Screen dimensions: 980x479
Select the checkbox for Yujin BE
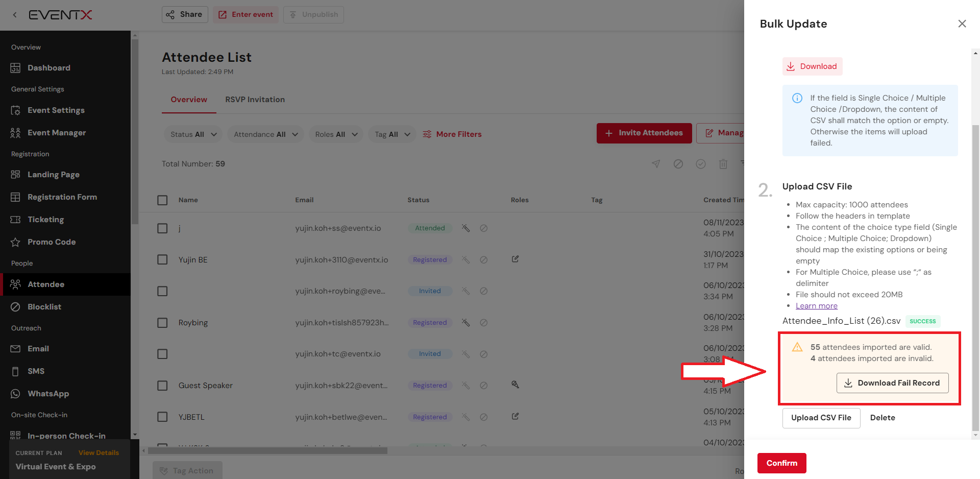pyautogui.click(x=162, y=260)
